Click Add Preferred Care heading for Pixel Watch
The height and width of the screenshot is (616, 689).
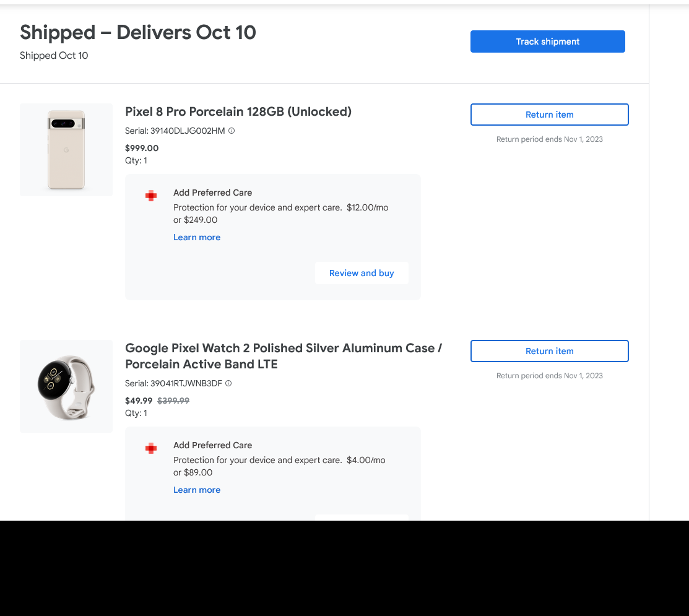212,445
